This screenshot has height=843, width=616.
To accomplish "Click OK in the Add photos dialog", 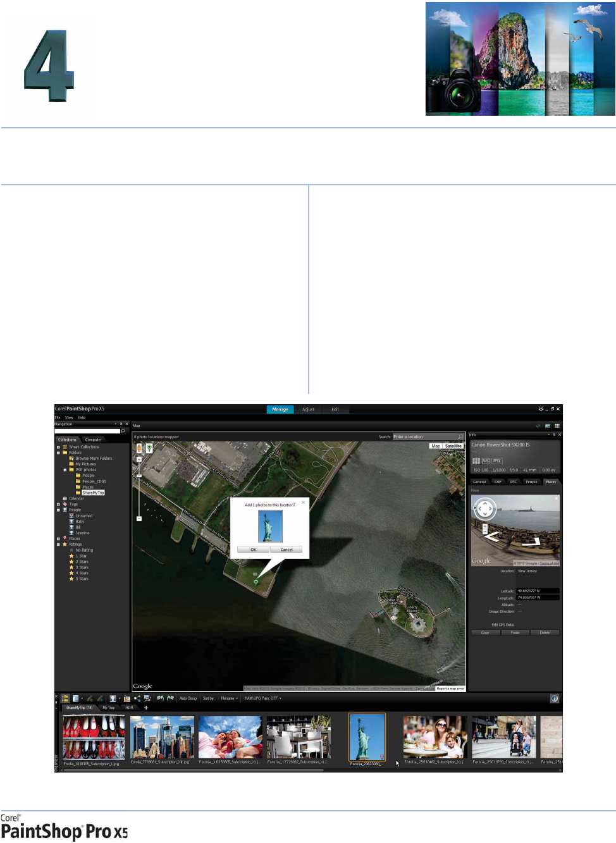I will pyautogui.click(x=253, y=550).
